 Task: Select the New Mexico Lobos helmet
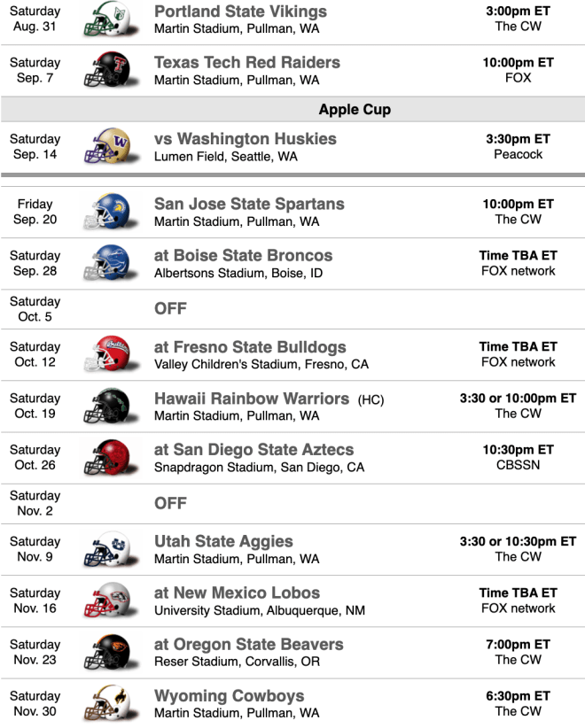tap(111, 600)
